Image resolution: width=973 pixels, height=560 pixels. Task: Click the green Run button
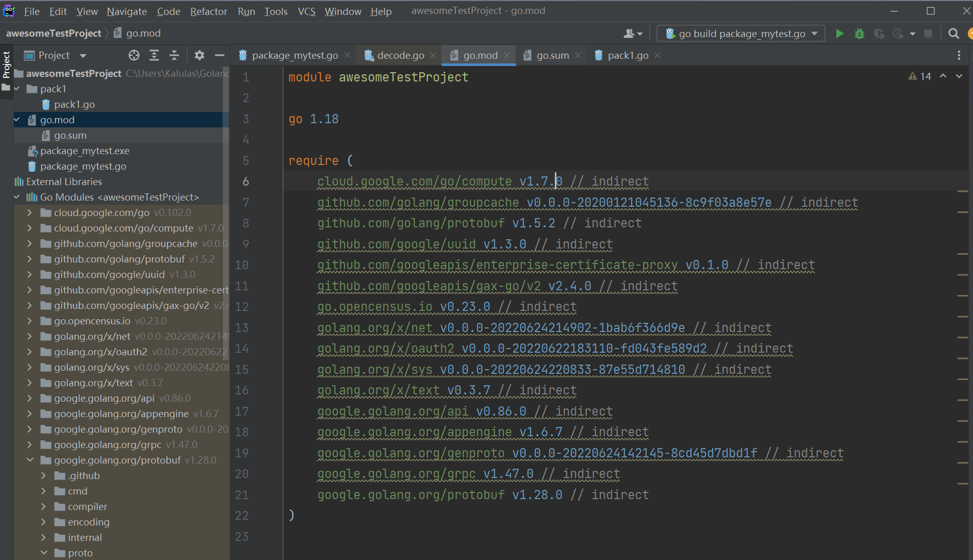point(839,34)
